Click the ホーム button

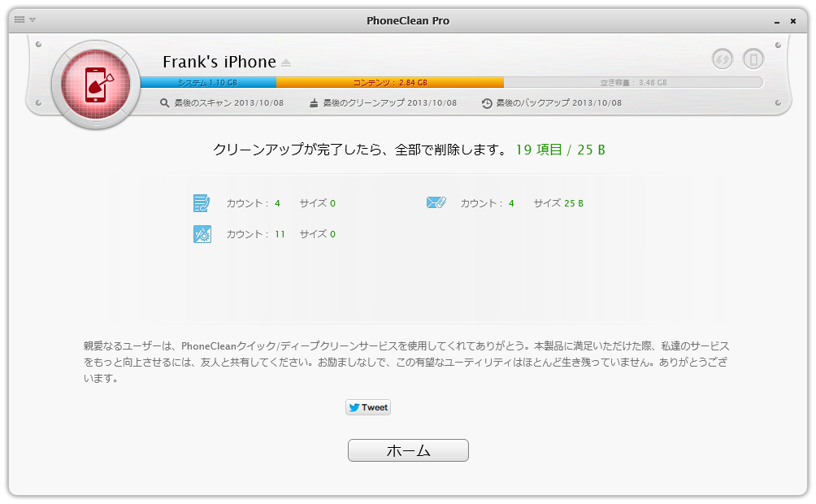coord(408,450)
